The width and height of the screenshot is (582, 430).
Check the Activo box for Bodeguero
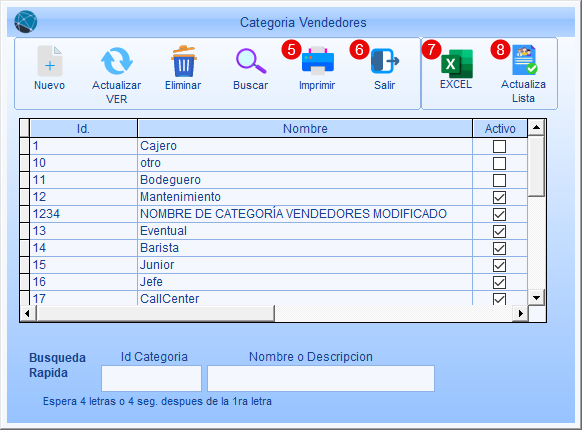pyautogui.click(x=499, y=180)
